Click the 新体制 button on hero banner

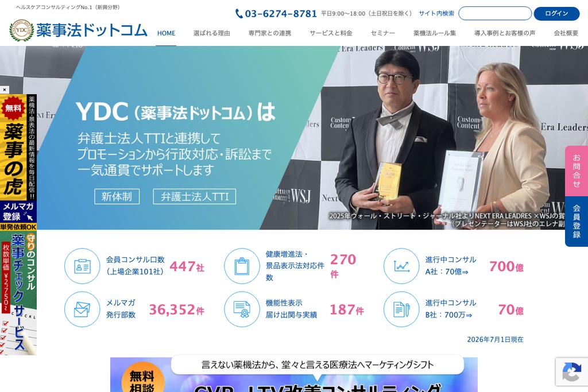tap(117, 196)
